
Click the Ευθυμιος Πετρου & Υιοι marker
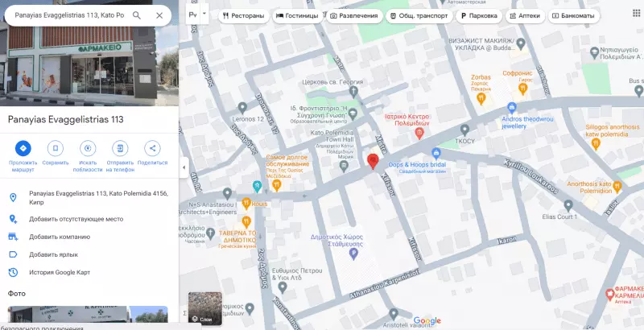pyautogui.click(x=282, y=287)
